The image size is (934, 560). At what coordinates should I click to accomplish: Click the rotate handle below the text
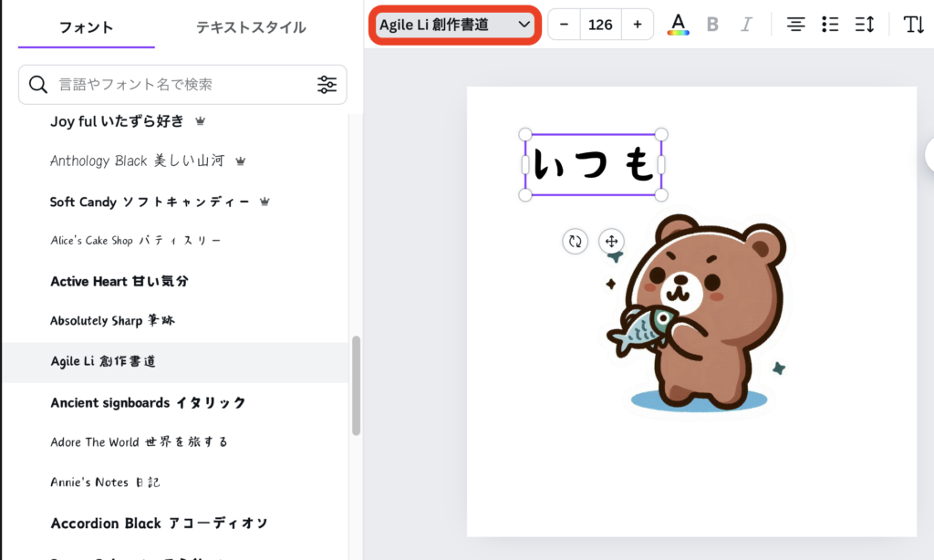(x=575, y=242)
